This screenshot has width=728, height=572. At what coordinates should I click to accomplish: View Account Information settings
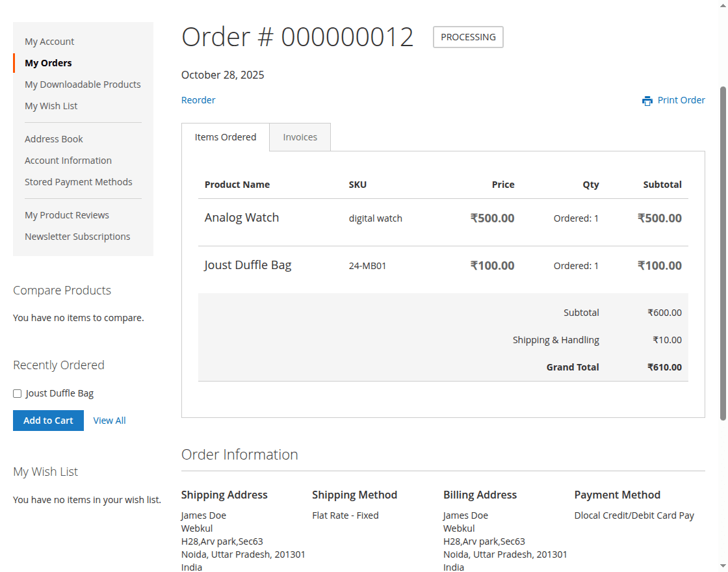[x=68, y=160]
